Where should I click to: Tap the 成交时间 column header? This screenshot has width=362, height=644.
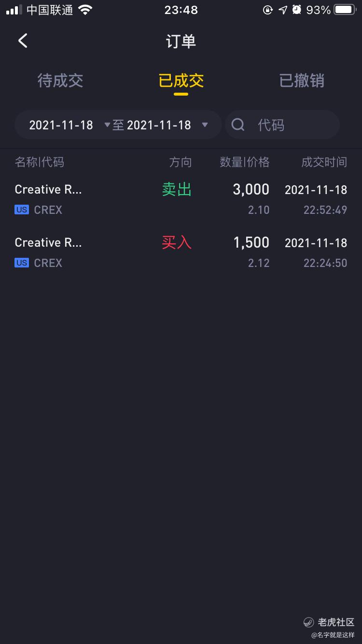[x=324, y=162]
